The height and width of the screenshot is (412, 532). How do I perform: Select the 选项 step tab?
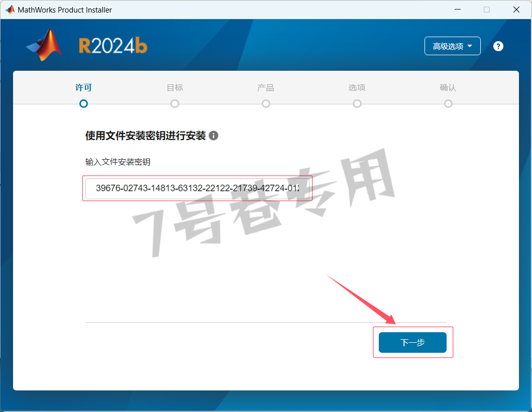click(357, 88)
